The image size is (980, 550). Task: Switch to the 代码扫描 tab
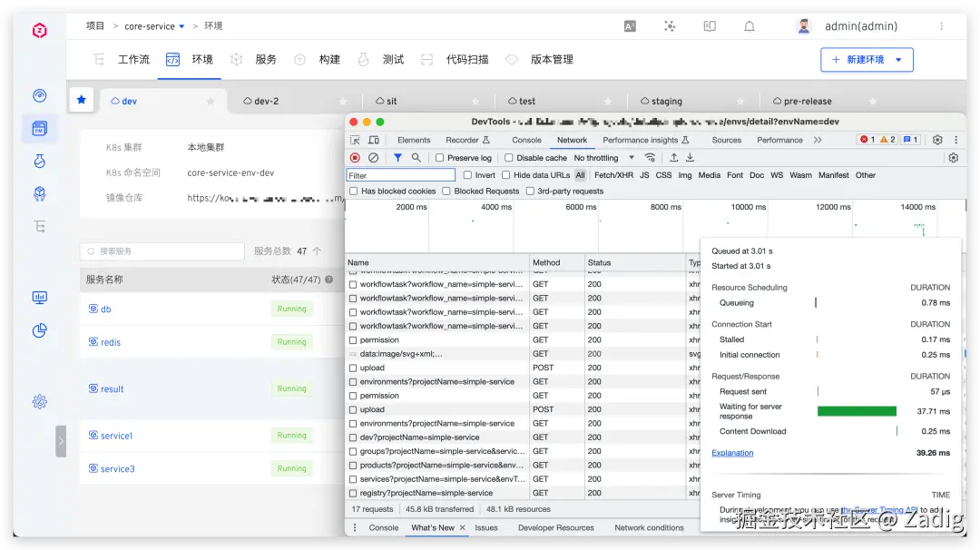click(x=467, y=59)
